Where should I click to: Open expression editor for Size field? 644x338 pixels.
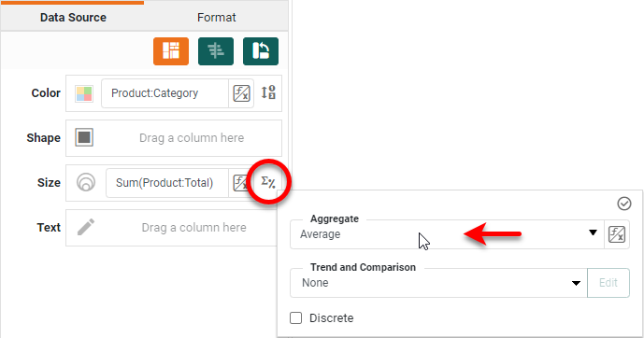tap(240, 183)
